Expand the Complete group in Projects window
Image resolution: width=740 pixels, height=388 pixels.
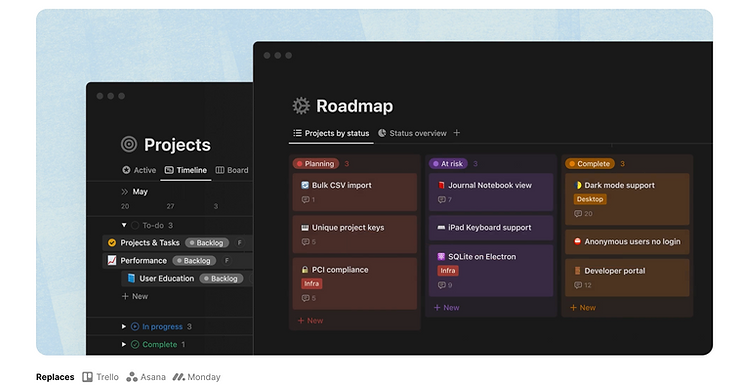124,344
